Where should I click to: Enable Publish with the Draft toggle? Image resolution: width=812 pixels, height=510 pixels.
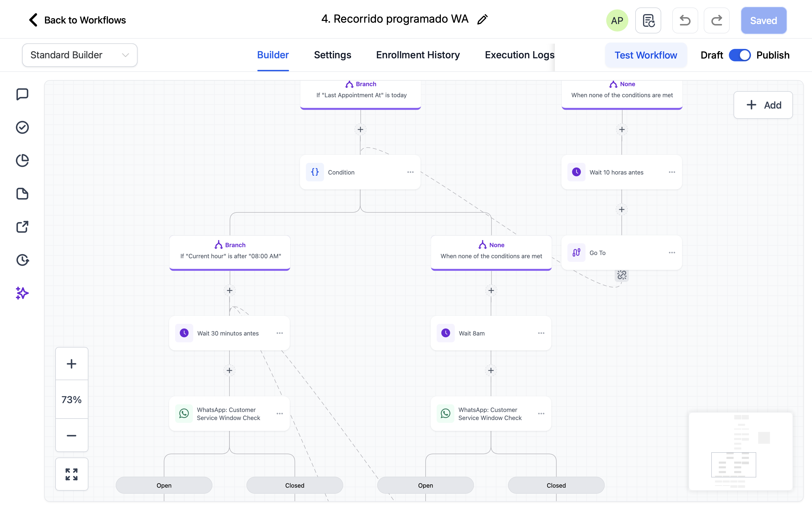(x=740, y=55)
